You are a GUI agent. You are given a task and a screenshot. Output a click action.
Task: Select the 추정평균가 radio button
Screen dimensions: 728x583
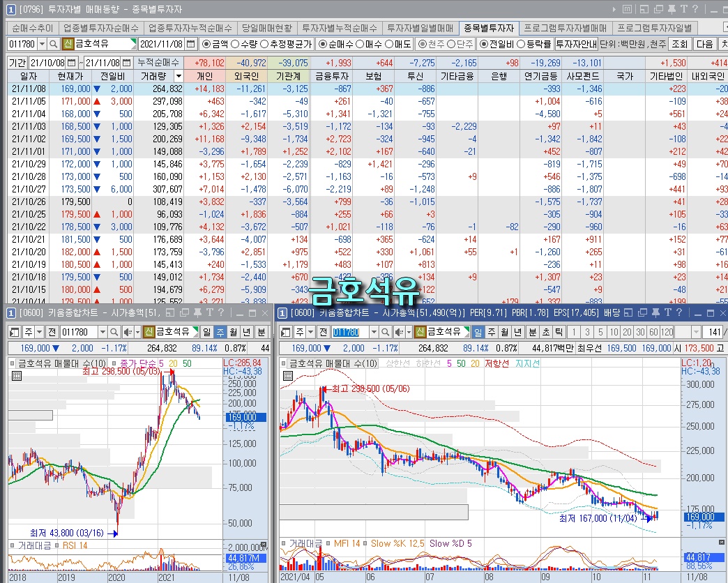pyautogui.click(x=264, y=44)
